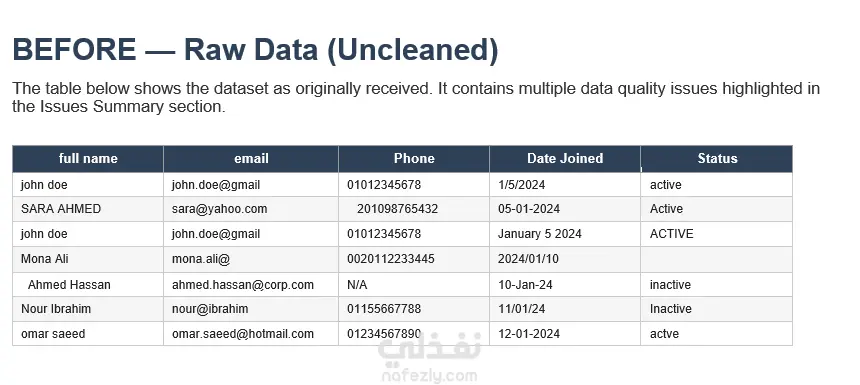
Task: Click the 'Date Joined' column header
Action: pos(565,158)
